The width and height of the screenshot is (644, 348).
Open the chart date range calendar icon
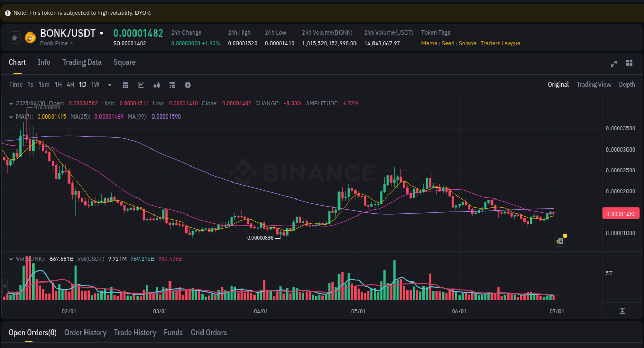click(x=125, y=85)
